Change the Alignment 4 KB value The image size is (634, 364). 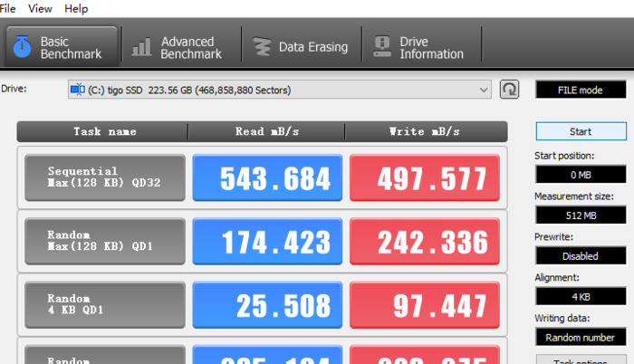pyautogui.click(x=580, y=296)
